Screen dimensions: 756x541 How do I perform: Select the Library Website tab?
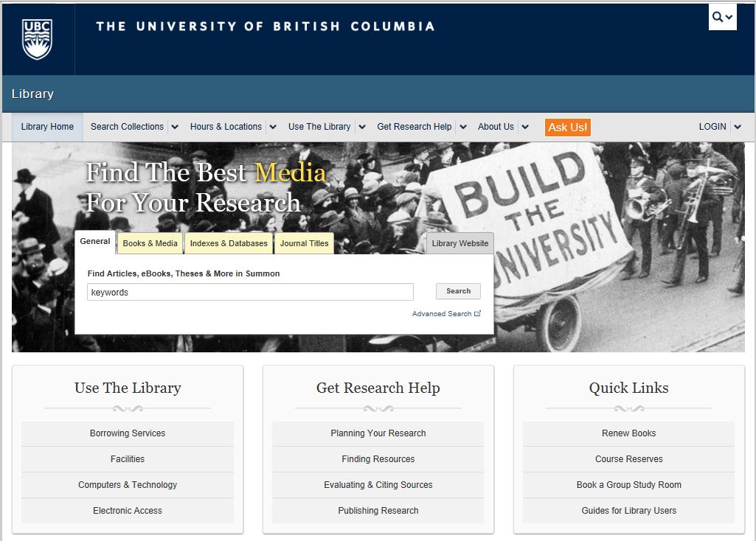tap(460, 243)
